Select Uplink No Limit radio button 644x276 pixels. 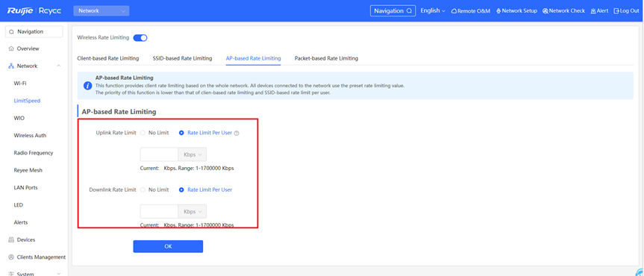(143, 133)
